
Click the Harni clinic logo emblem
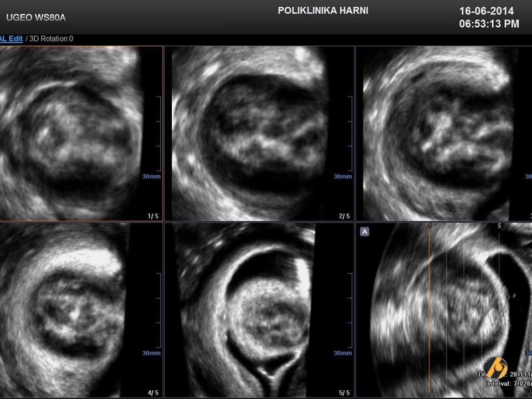coord(495,367)
